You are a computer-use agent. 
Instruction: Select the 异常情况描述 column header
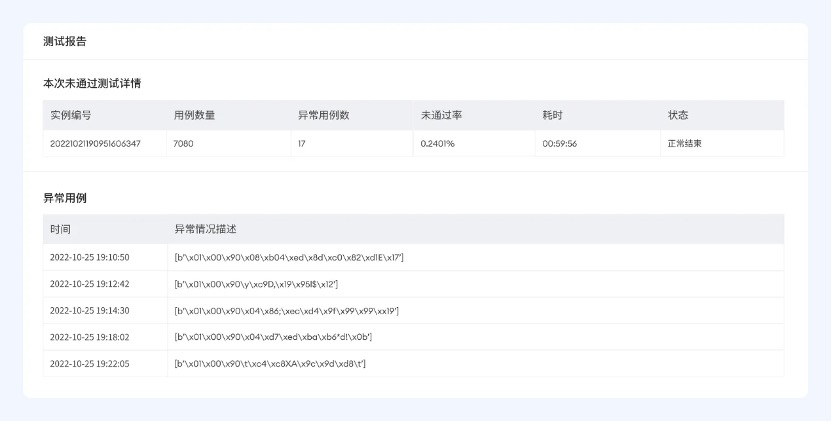coord(205,229)
